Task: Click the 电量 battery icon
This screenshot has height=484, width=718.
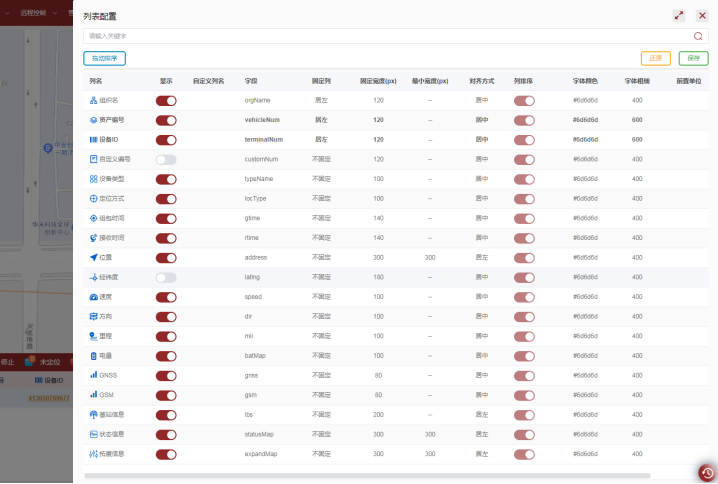Action: (93, 355)
